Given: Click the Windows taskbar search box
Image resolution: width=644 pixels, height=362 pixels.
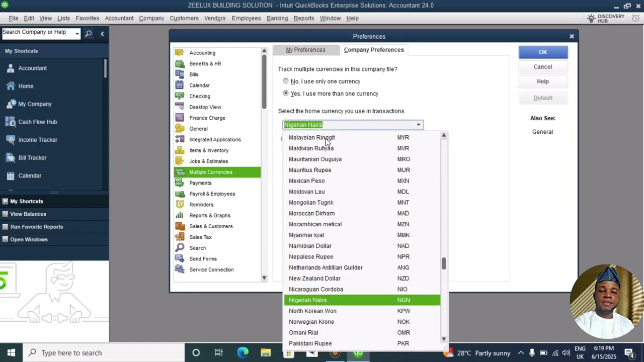Looking at the screenshot, I should point(104,353).
